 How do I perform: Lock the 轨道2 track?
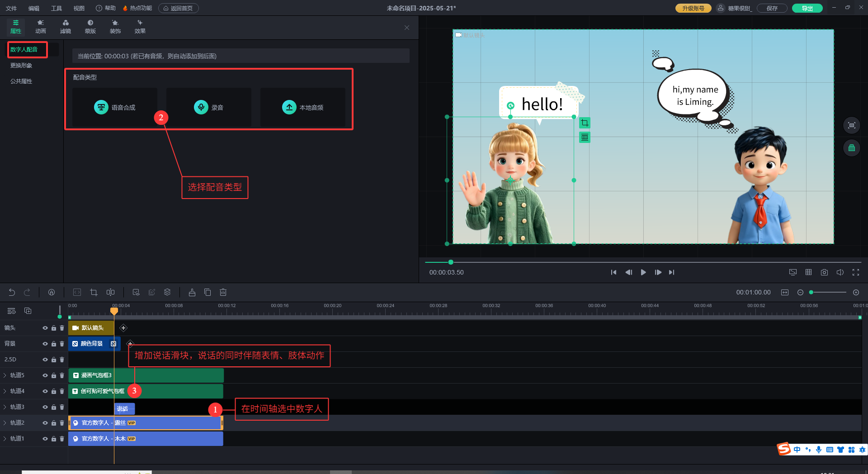53,423
